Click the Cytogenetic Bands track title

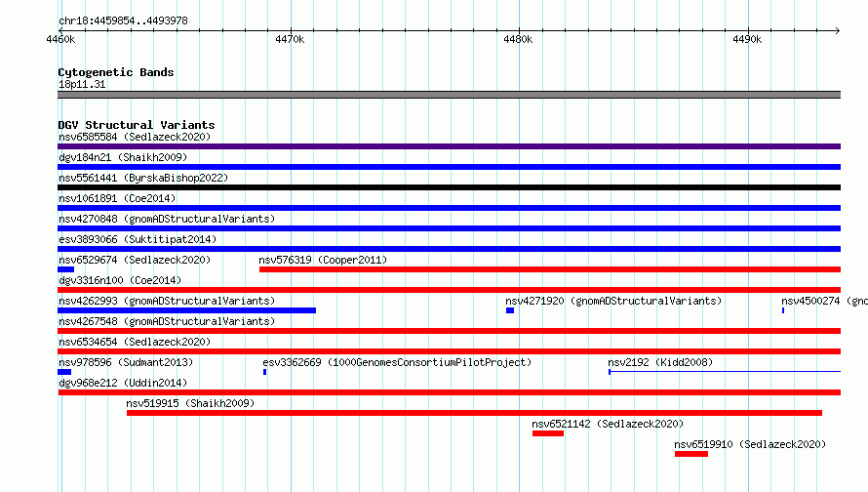116,72
